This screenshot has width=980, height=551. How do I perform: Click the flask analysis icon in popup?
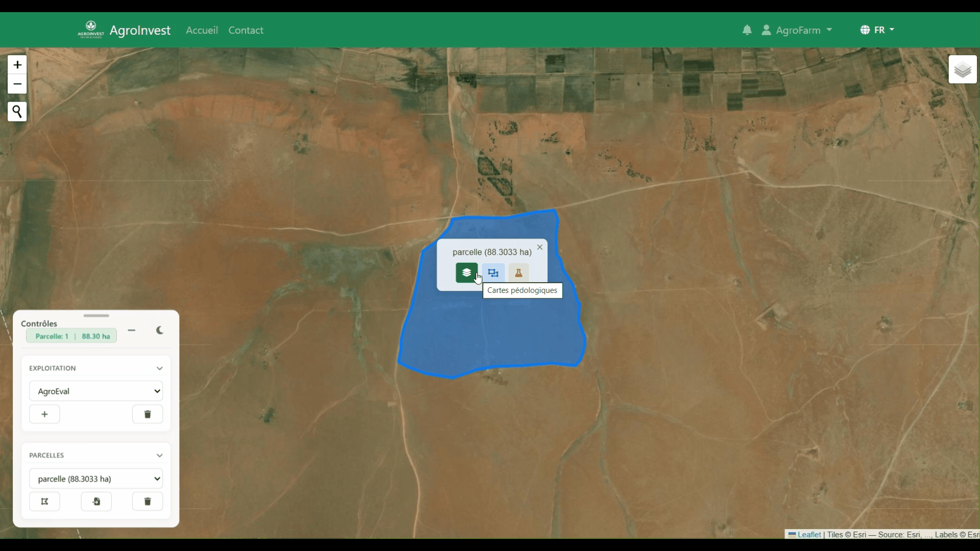click(519, 273)
